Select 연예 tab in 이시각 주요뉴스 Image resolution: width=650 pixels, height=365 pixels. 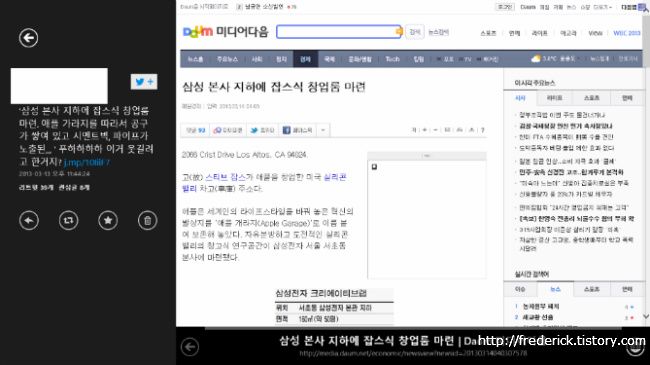pyautogui.click(x=627, y=98)
